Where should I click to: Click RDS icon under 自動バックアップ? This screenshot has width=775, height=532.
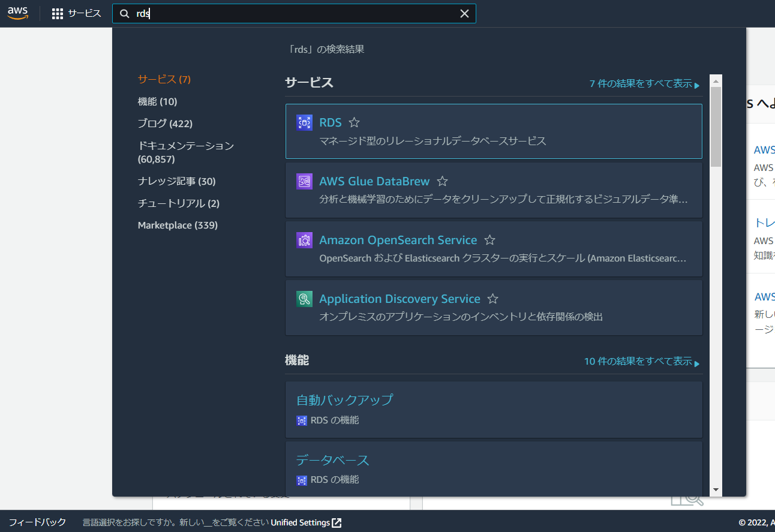tap(302, 420)
